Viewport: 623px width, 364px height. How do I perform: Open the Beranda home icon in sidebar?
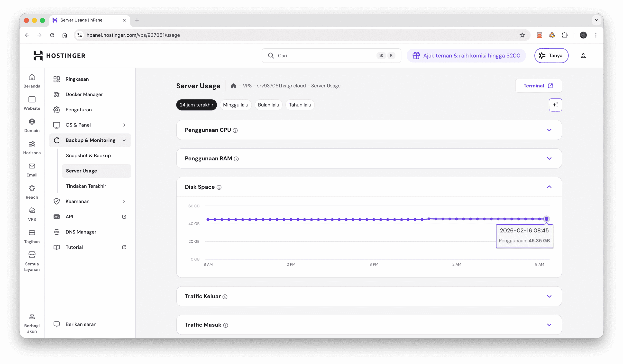[x=32, y=77]
